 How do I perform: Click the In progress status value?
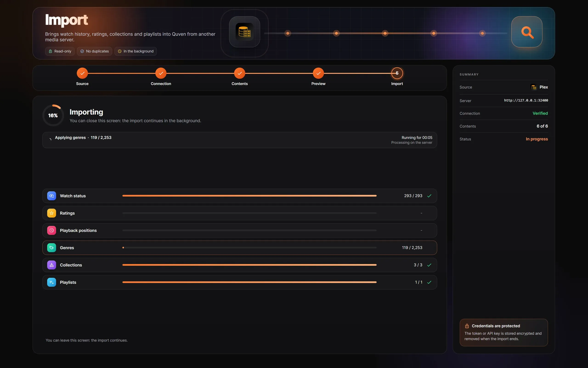(x=537, y=139)
